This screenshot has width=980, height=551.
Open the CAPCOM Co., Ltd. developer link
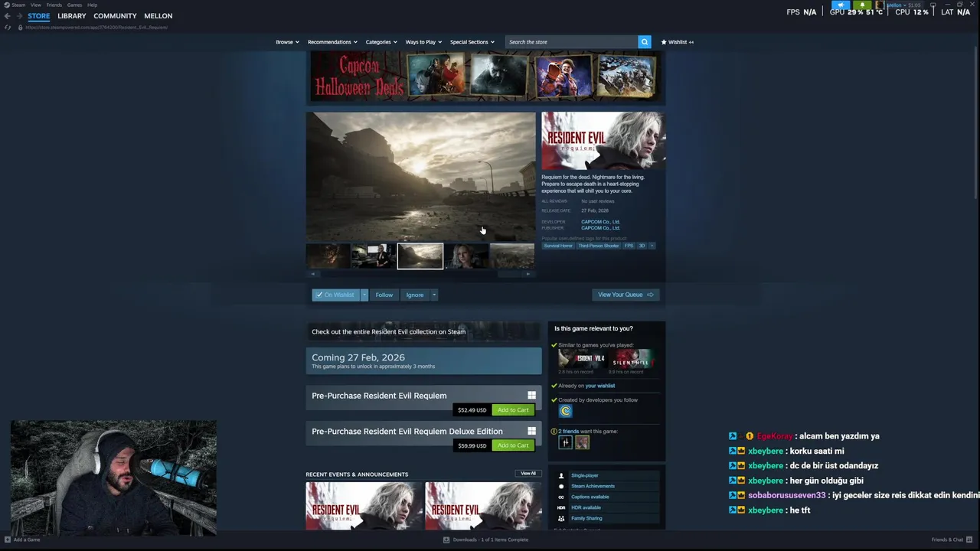click(600, 222)
